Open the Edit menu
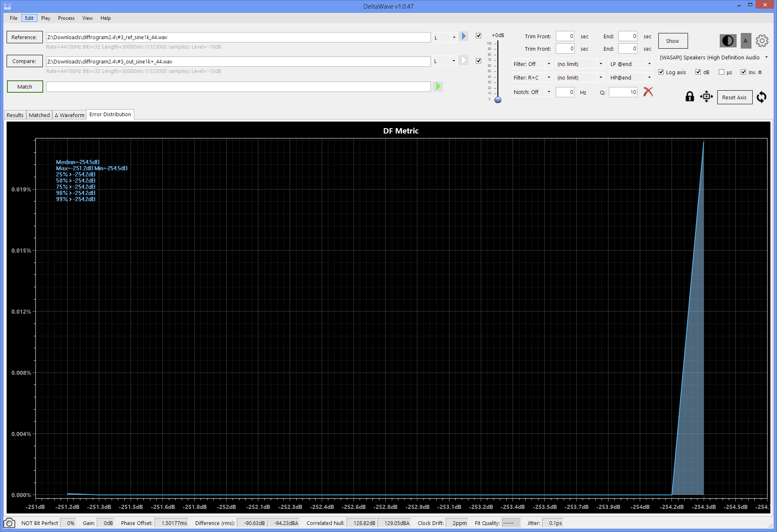This screenshot has height=532, width=777. pyautogui.click(x=29, y=18)
